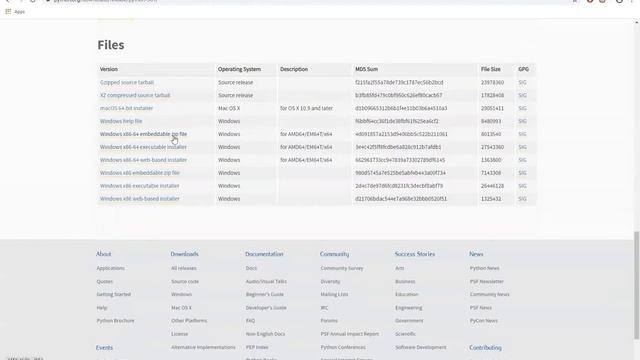This screenshot has height=360, width=640.
Task: Download Windows x86 executable installer
Action: (x=140, y=186)
